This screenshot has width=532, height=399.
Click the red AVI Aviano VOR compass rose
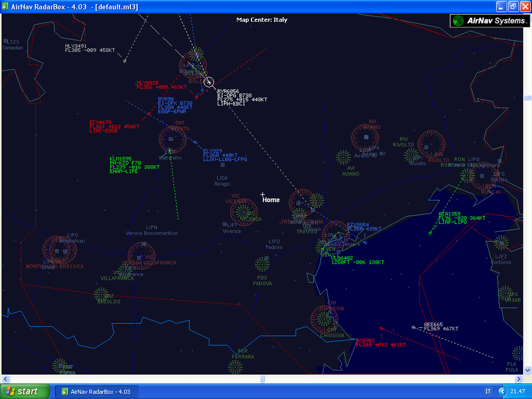tap(365, 138)
